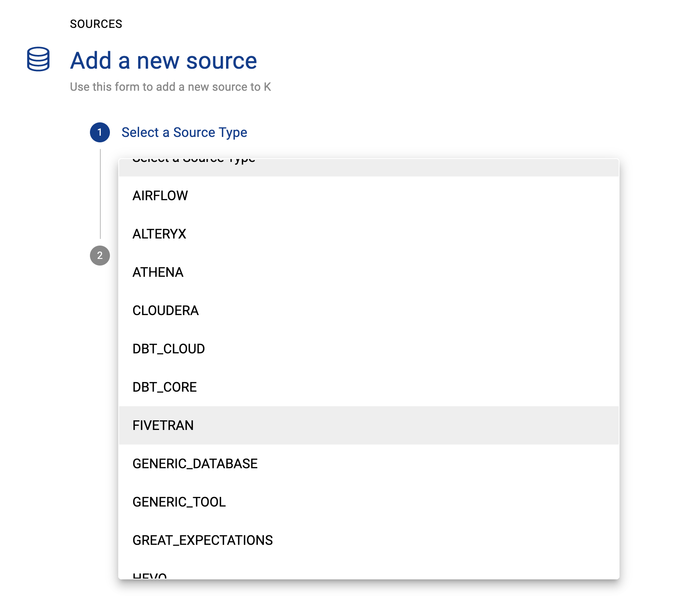The height and width of the screenshot is (616, 677).
Task: Pick ALTERYX as the source type
Action: [159, 234]
